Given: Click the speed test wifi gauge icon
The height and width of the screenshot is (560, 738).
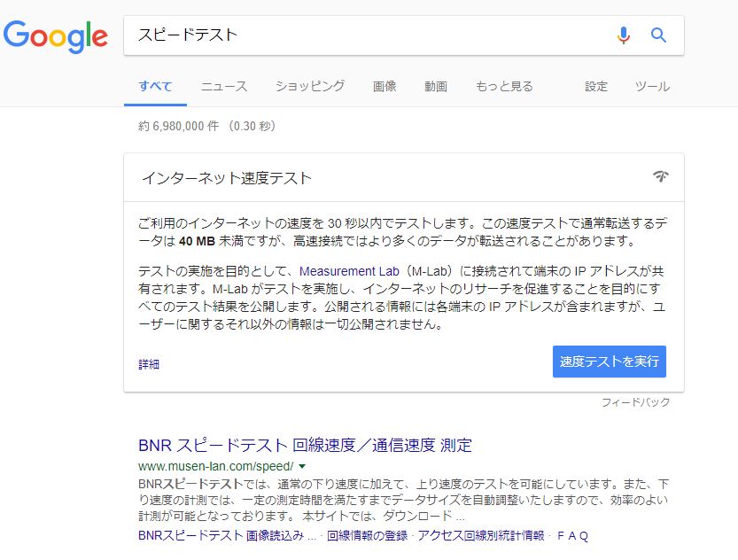Looking at the screenshot, I should click(x=661, y=176).
